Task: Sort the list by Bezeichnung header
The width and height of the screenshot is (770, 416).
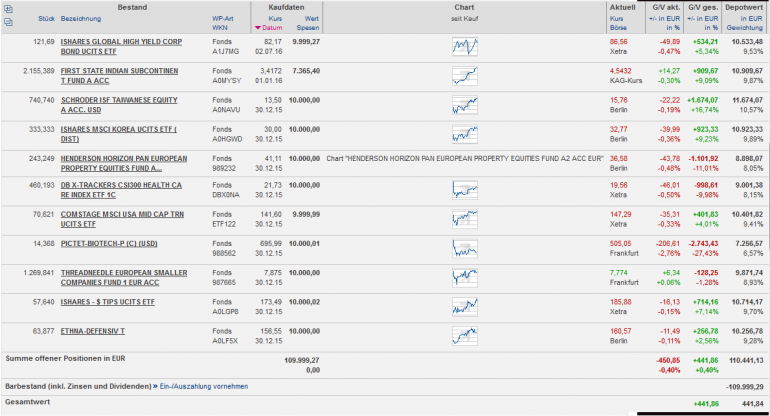Action: click(x=82, y=18)
